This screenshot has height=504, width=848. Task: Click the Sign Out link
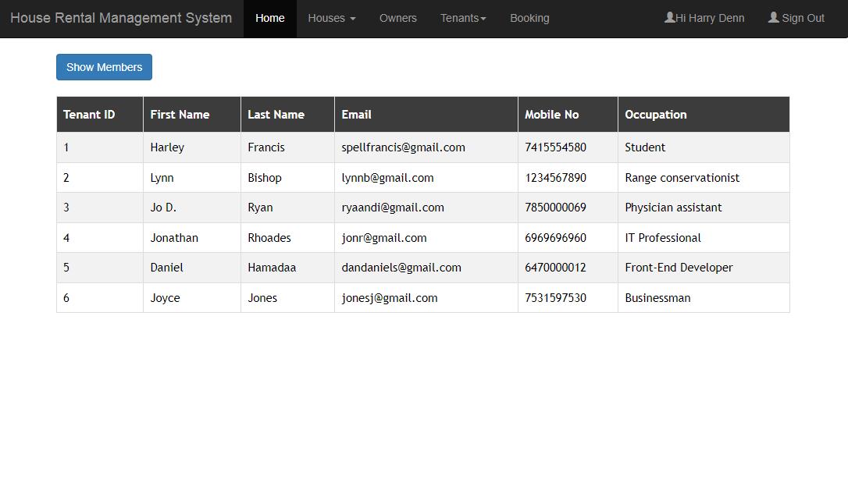(803, 18)
